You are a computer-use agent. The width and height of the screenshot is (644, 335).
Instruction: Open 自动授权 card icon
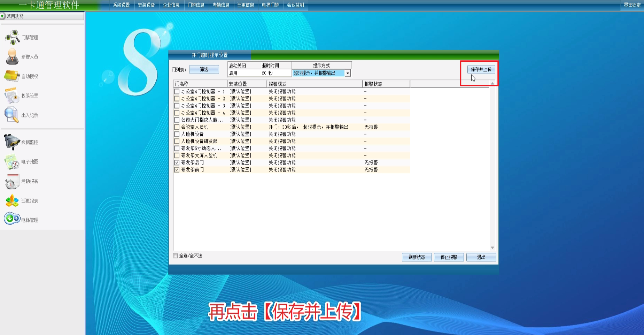tap(12, 76)
